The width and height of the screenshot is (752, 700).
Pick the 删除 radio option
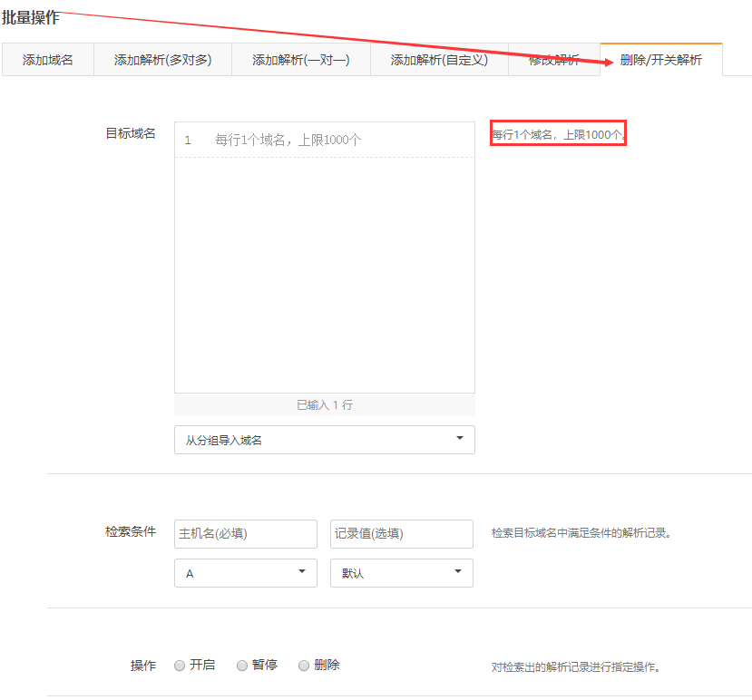pos(304,666)
